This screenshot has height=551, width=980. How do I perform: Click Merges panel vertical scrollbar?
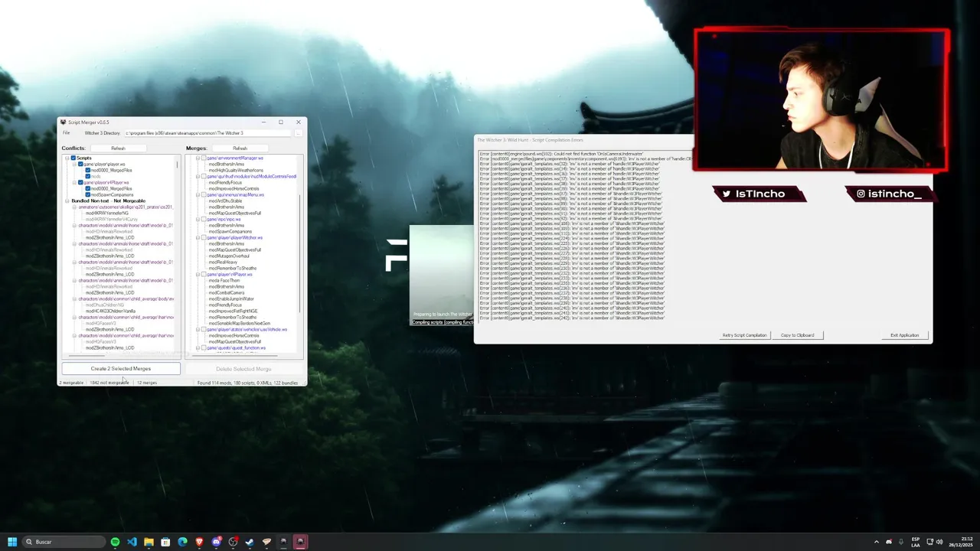[299, 253]
